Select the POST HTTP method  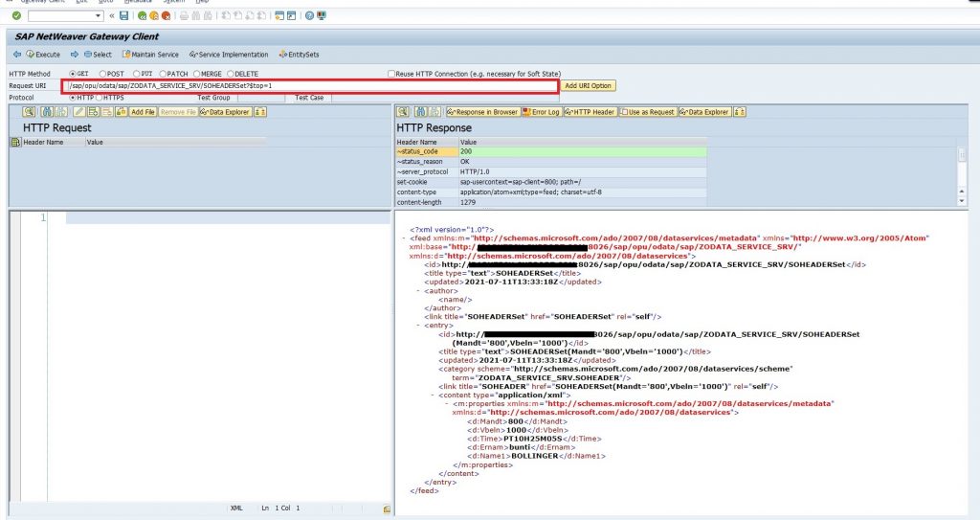102,74
